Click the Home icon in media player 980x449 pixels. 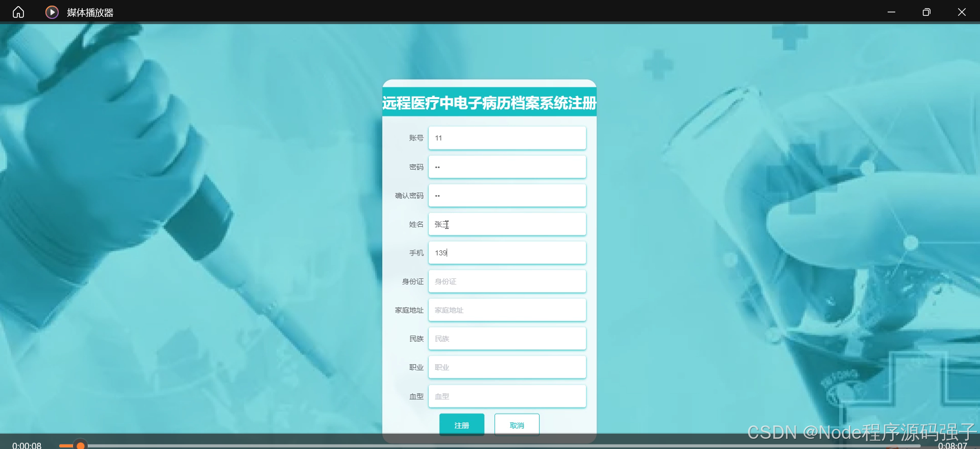[18, 12]
